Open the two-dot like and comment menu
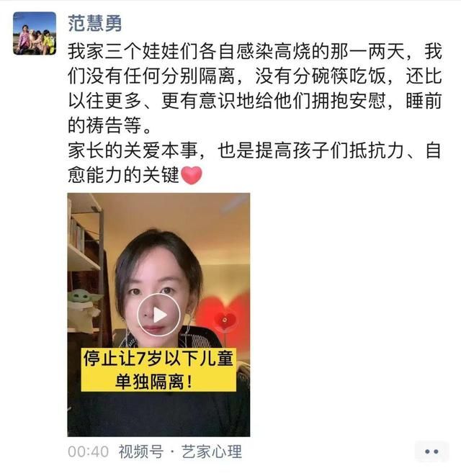Image resolution: width=461 pixels, height=476 pixels. [x=431, y=452]
